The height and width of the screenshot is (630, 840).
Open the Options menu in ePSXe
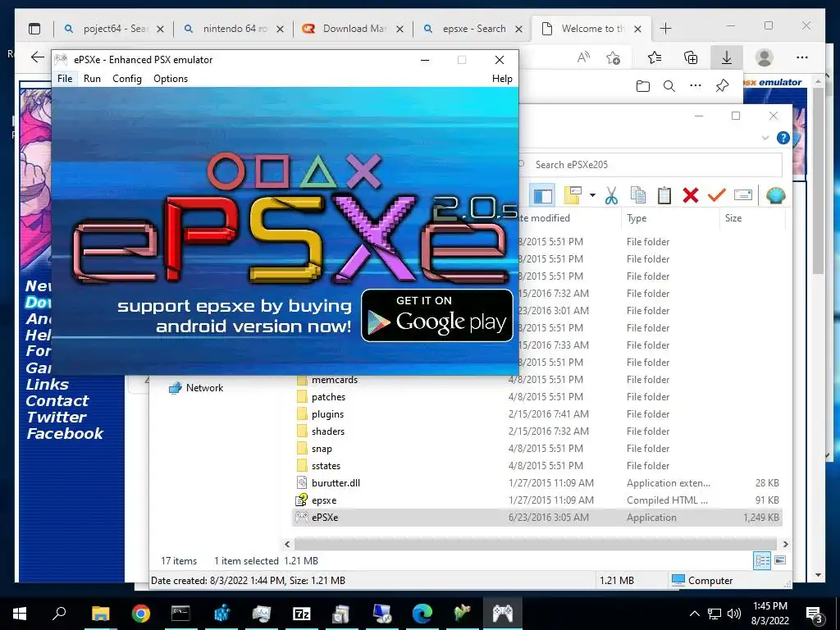pos(171,79)
